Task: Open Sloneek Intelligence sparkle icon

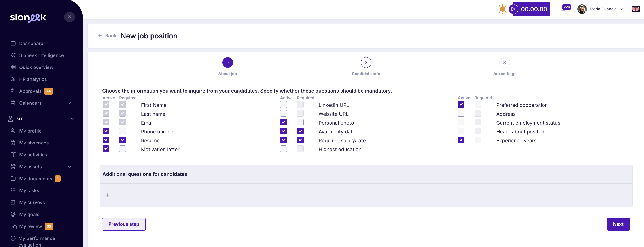Action: 13,55
